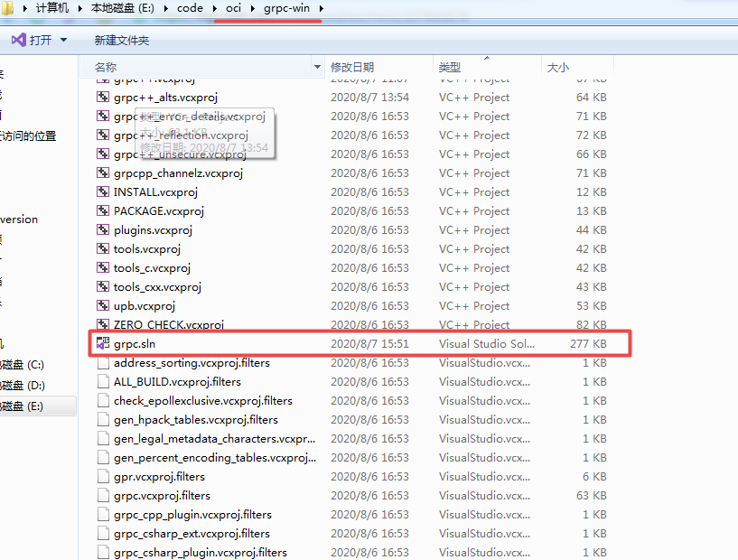The height and width of the screenshot is (560, 738).
Task: Click the plugins.vcxproj VC++ Project icon
Action: 103,229
